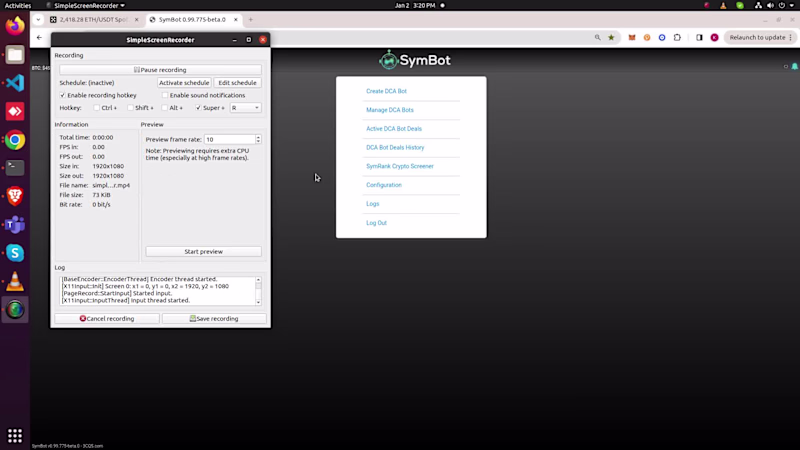
Task: Step the preview frame rate spinner
Action: pos(258,139)
